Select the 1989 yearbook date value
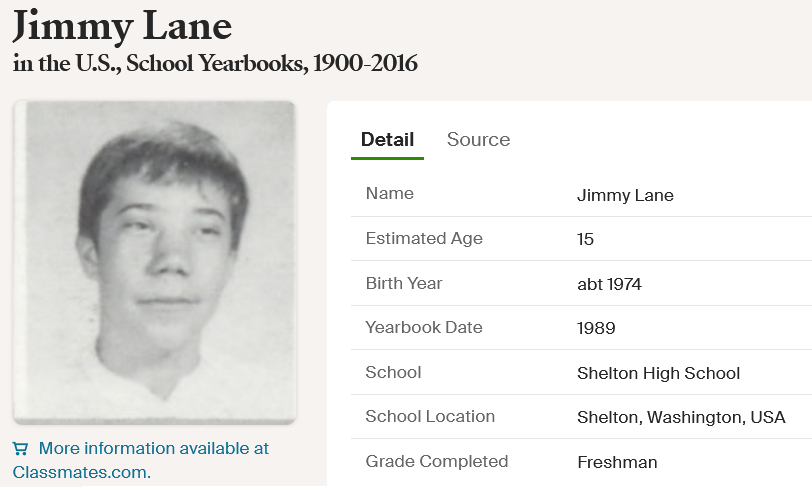This screenshot has width=812, height=487. (x=596, y=329)
